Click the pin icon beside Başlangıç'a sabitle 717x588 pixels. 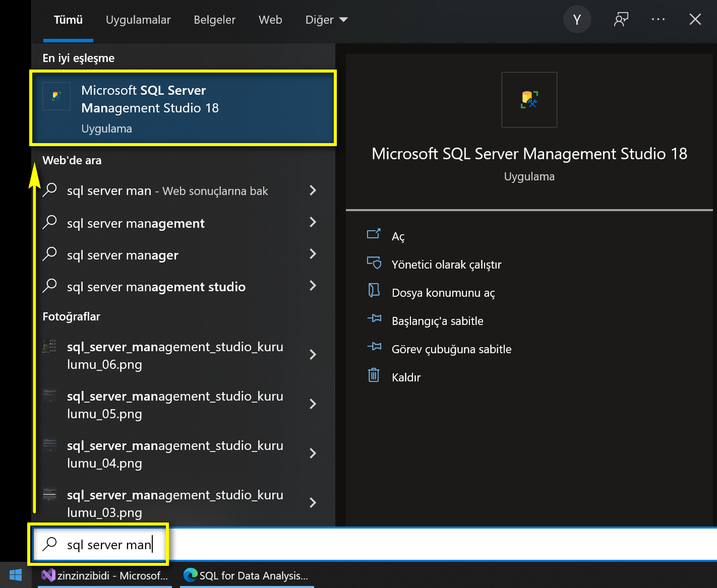tap(374, 318)
